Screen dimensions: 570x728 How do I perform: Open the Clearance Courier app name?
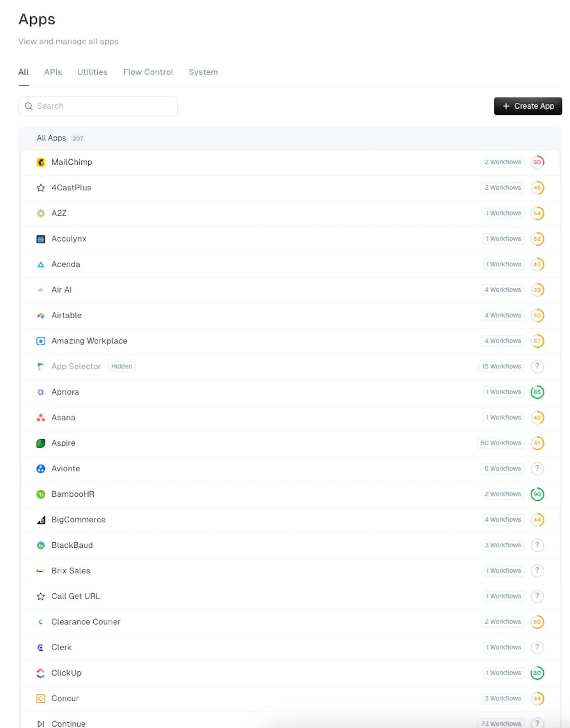[x=86, y=622]
